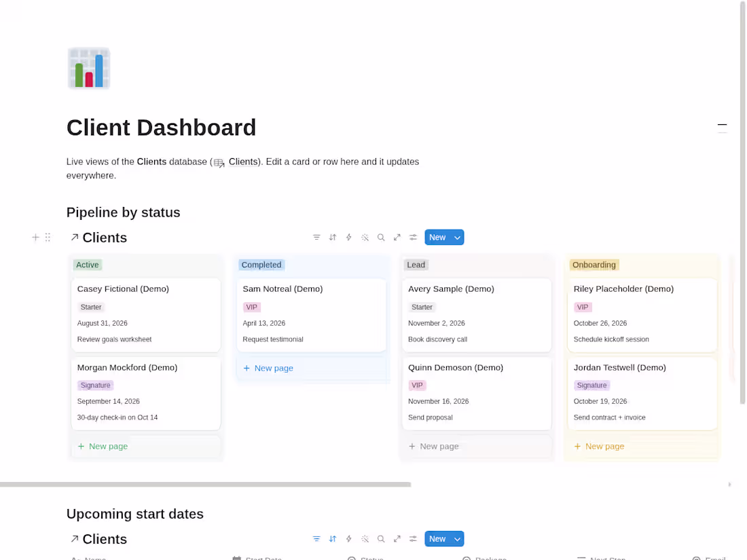Image resolution: width=747 pixels, height=560 pixels.
Task: Click the Client Dashboard page title
Action: click(x=161, y=128)
